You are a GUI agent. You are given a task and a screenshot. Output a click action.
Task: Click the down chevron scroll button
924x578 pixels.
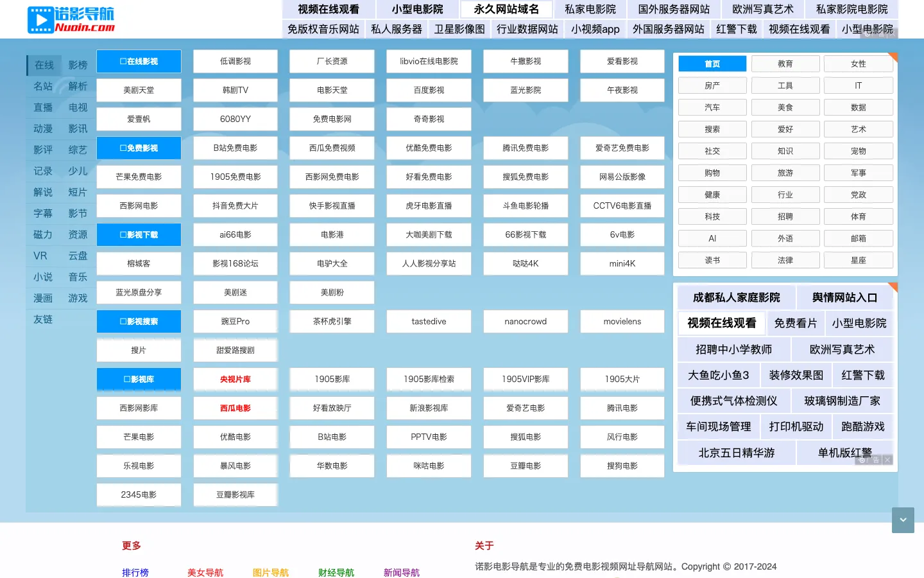903,520
